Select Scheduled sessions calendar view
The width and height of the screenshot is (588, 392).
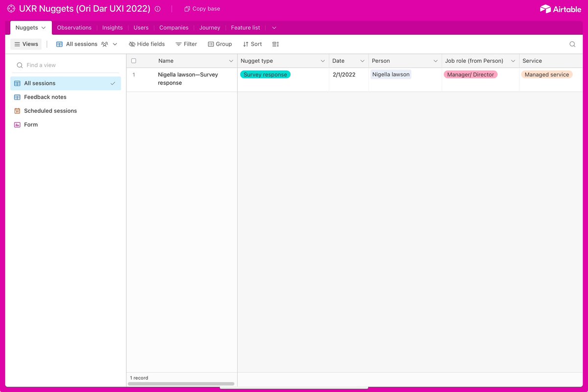click(x=66, y=111)
